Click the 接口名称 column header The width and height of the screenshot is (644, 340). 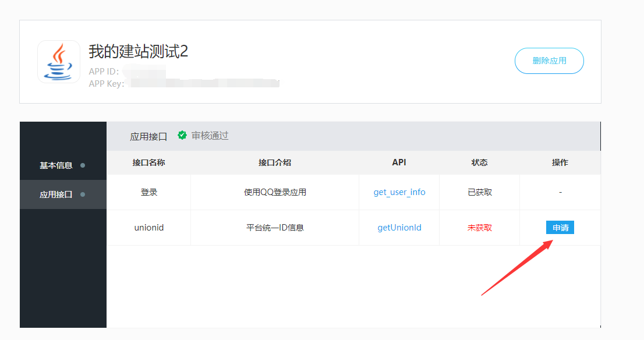click(148, 162)
